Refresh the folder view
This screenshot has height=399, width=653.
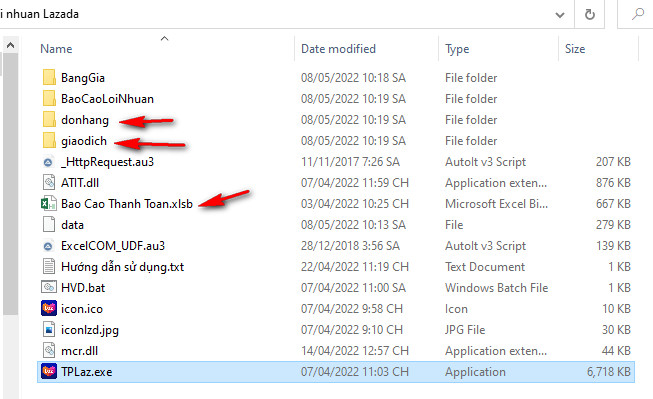tap(589, 15)
